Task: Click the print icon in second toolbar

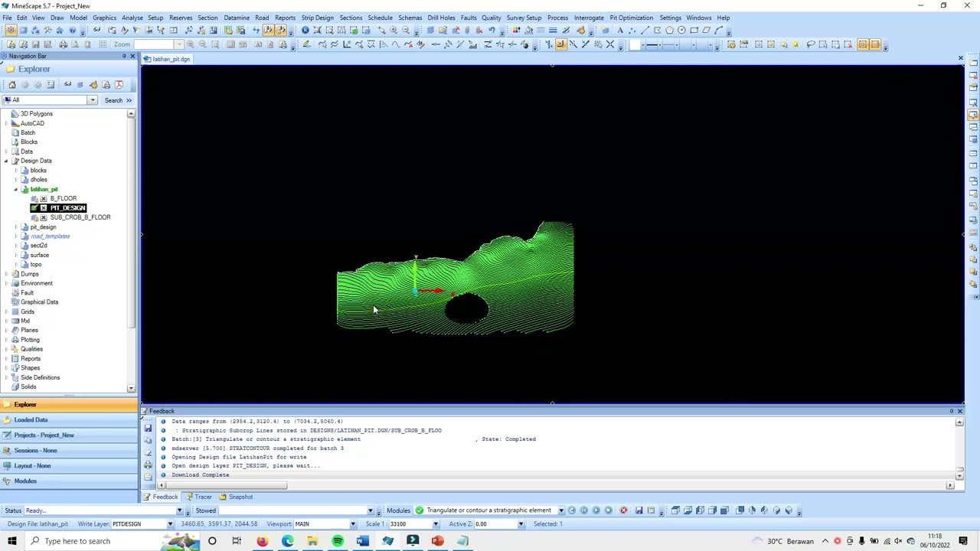Action: coord(63,44)
